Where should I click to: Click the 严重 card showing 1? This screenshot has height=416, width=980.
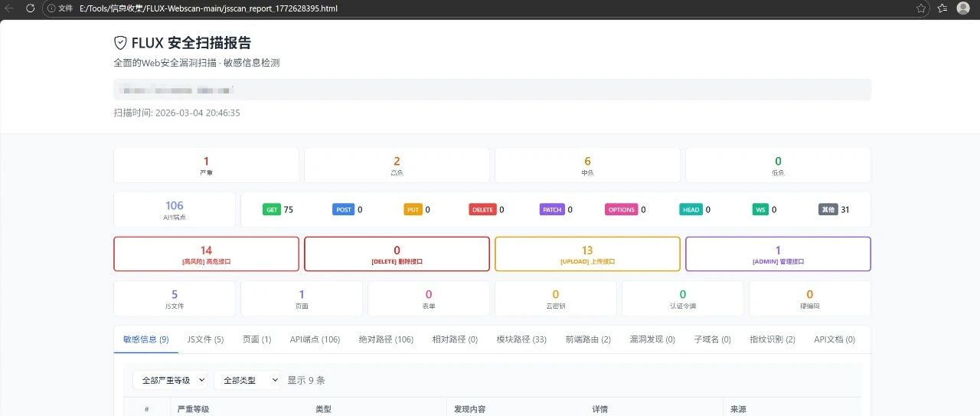206,165
